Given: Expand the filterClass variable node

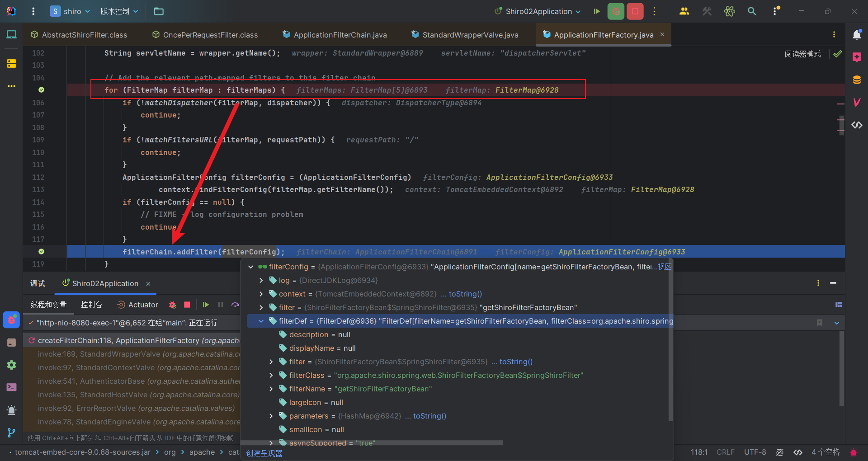Looking at the screenshot, I should point(271,376).
